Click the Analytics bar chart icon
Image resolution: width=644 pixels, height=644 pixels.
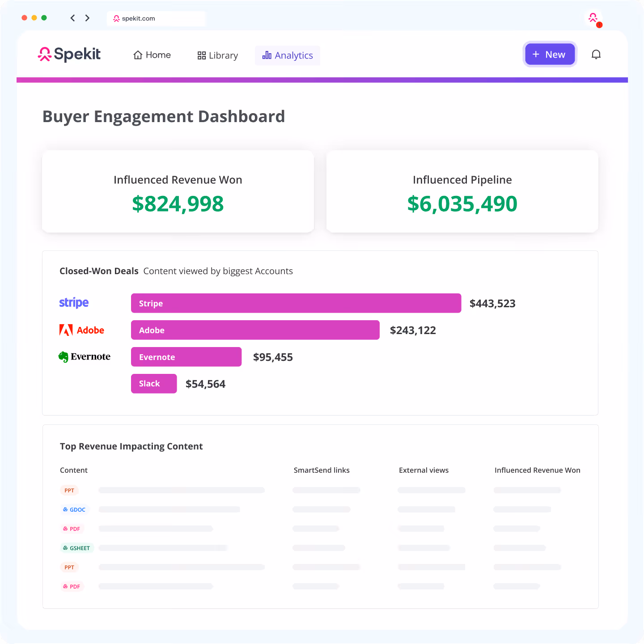coord(266,55)
